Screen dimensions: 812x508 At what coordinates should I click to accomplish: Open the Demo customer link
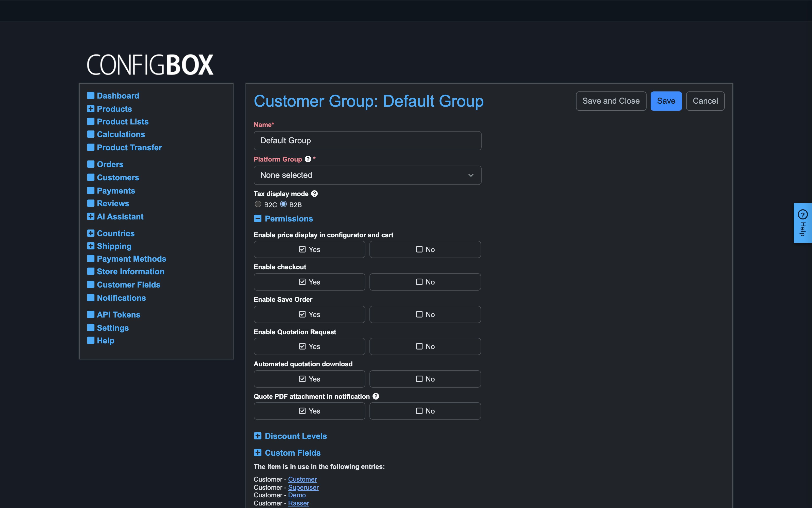pos(297,495)
